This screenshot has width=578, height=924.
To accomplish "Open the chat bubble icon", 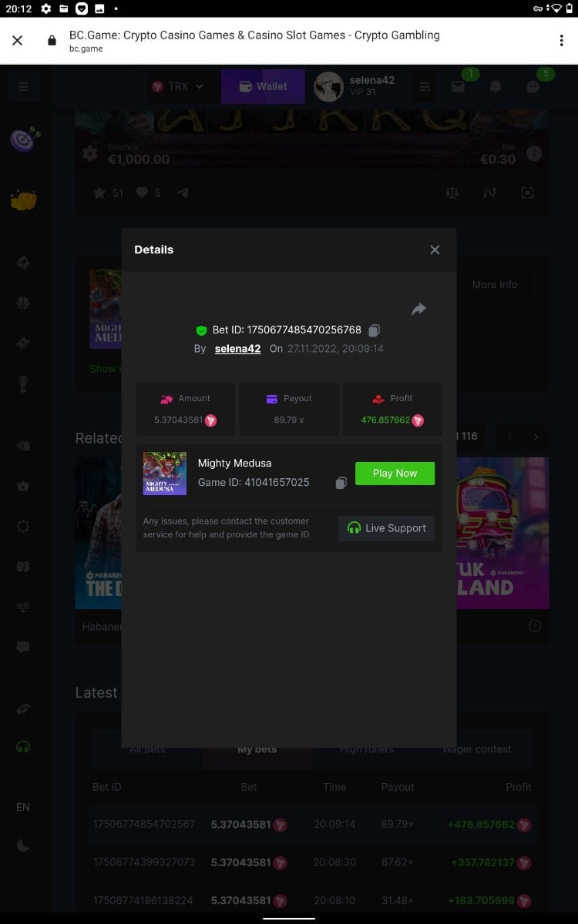I will (533, 87).
